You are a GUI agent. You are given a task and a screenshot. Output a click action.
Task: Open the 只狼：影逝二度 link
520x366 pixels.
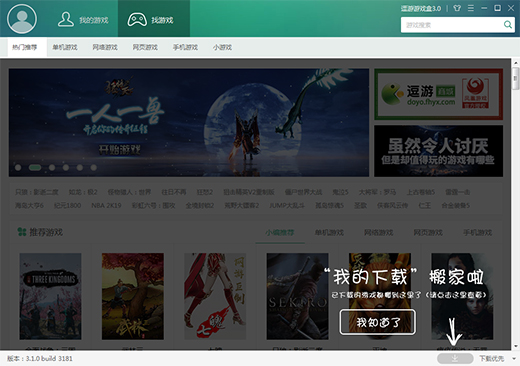click(x=37, y=192)
